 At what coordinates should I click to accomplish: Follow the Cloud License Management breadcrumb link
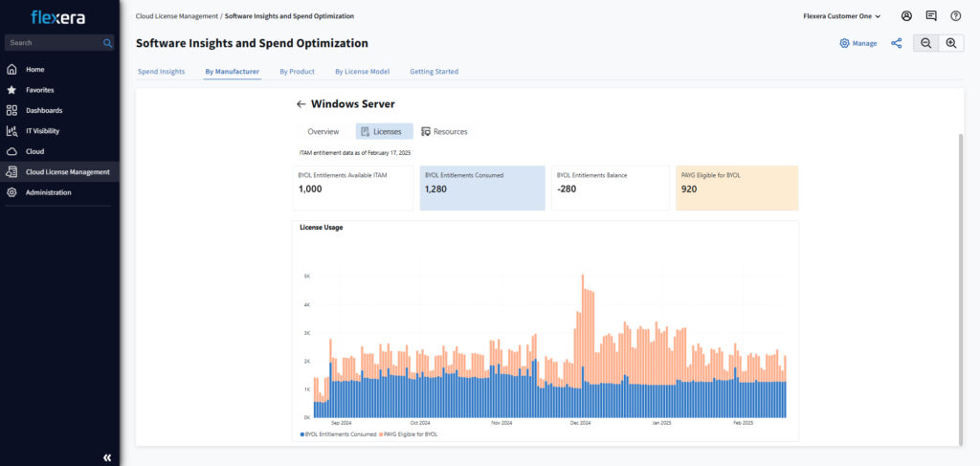coord(176,16)
